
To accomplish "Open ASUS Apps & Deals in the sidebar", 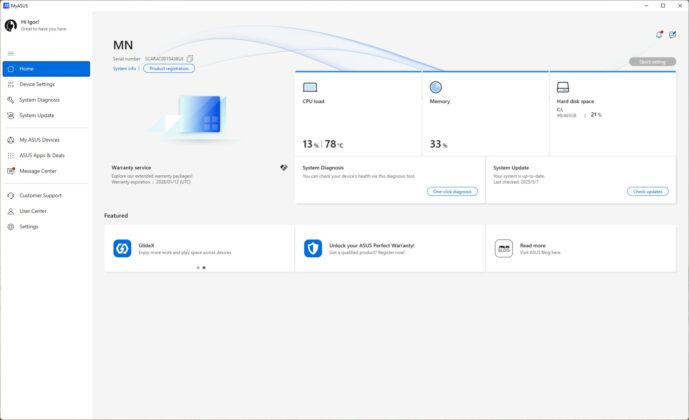I will tap(46, 156).
